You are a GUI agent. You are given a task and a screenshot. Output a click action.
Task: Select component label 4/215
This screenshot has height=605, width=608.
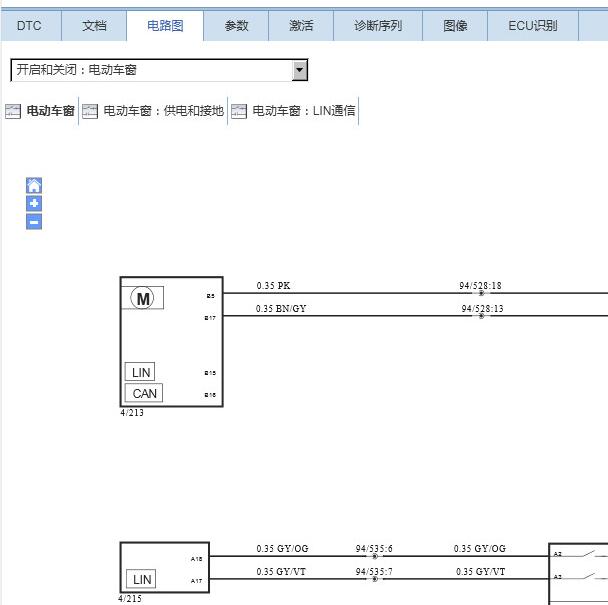click(x=130, y=598)
